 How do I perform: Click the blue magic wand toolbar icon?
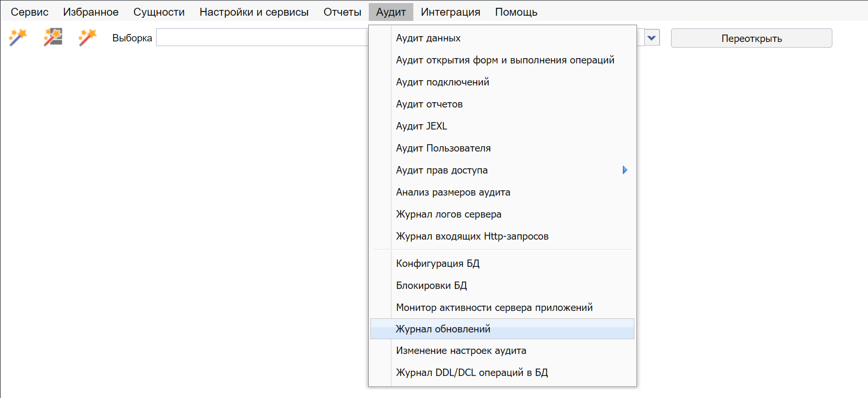coord(18,37)
